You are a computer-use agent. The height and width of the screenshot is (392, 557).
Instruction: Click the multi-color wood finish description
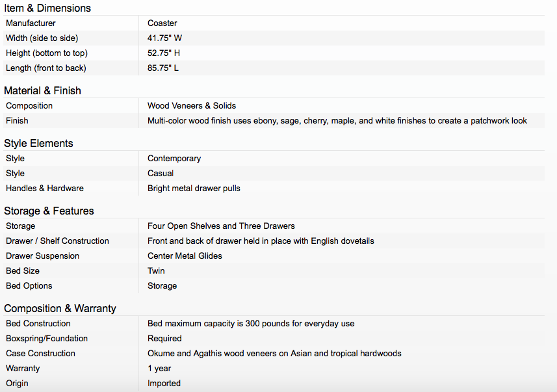[337, 121]
